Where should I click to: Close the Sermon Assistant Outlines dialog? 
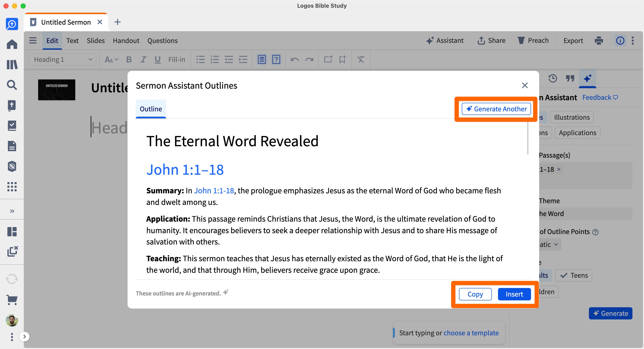525,85
